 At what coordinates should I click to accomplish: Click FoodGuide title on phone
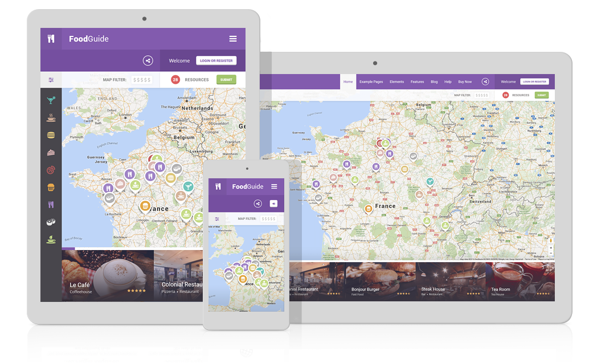[248, 186]
